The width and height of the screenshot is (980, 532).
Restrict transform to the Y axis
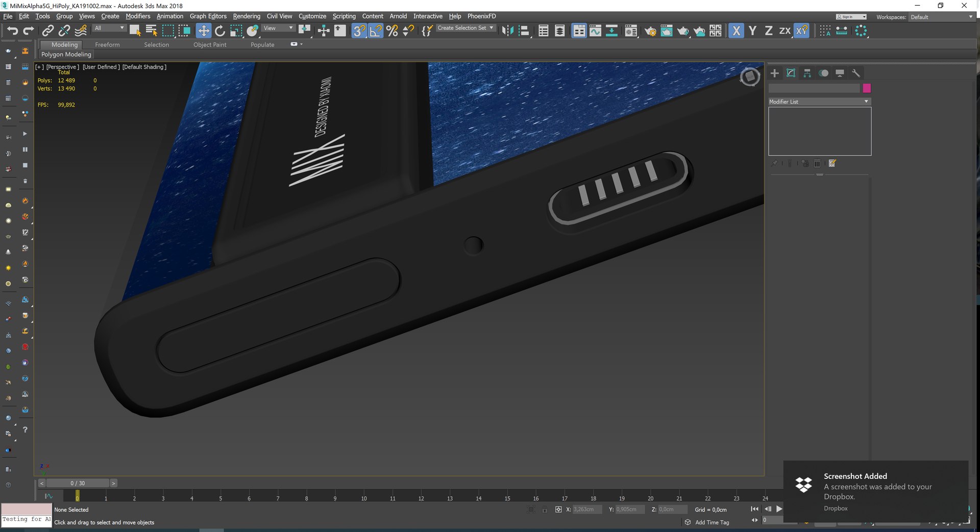(752, 31)
